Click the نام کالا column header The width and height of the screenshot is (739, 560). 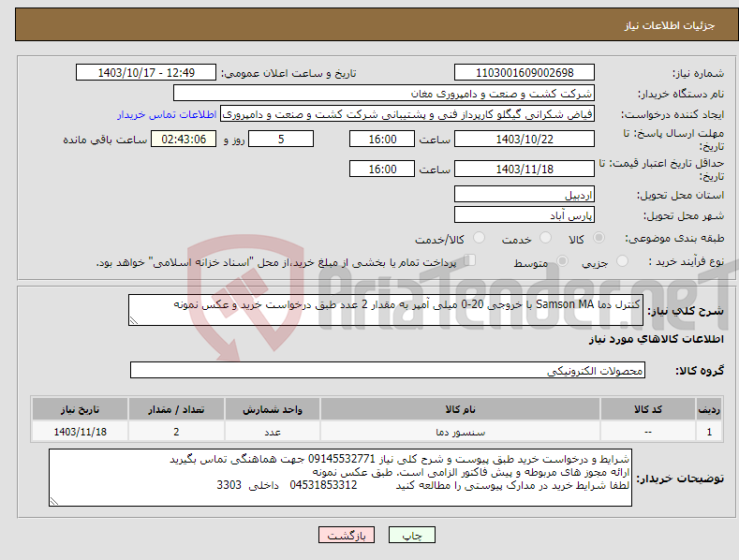460,409
